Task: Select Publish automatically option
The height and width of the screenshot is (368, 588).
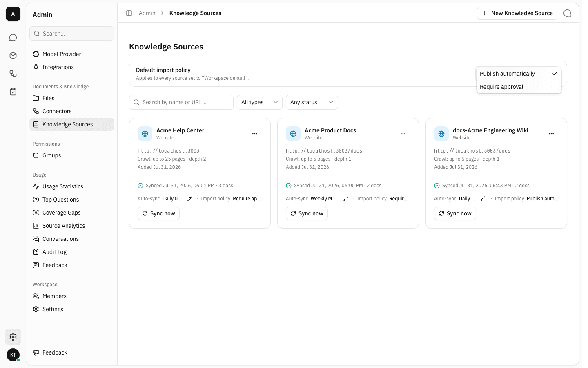Action: [519, 74]
